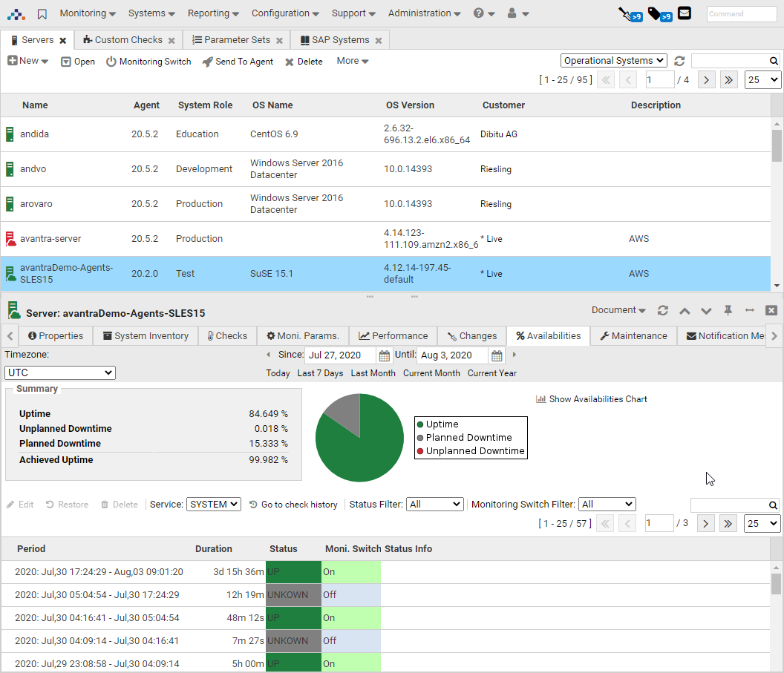This screenshot has height=673, width=784.
Task: Click the search magnifier in server list
Action: click(774, 61)
